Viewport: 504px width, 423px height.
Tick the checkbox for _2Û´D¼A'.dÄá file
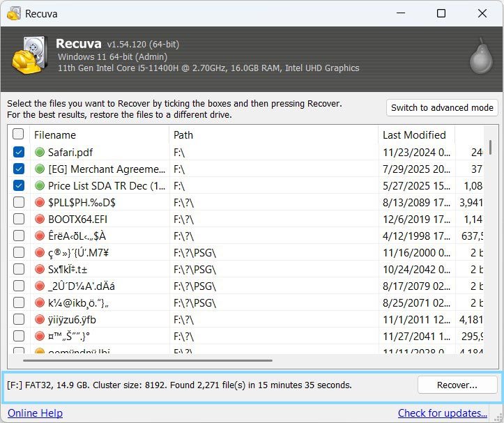click(19, 286)
